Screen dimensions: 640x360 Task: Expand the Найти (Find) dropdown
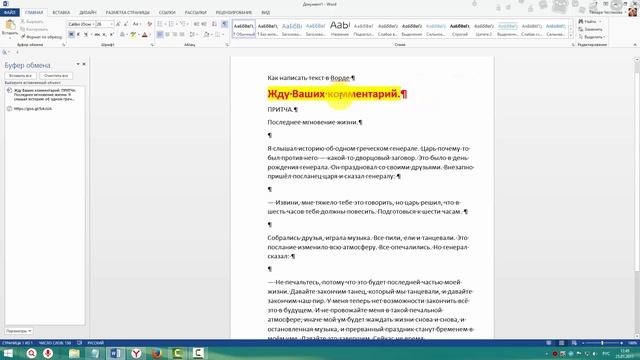pyautogui.click(x=600, y=21)
